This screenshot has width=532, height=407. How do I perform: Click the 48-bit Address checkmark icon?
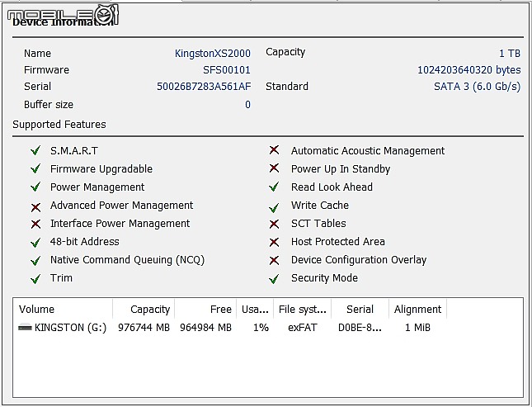(35, 243)
